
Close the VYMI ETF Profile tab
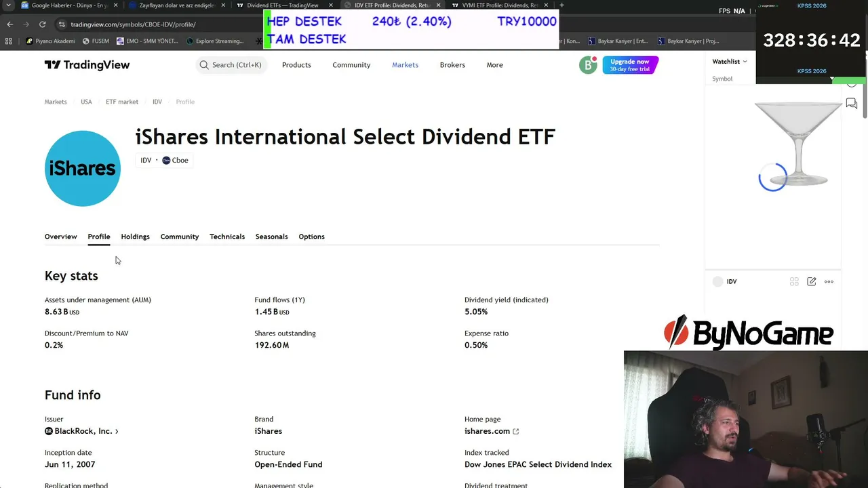[x=546, y=5]
